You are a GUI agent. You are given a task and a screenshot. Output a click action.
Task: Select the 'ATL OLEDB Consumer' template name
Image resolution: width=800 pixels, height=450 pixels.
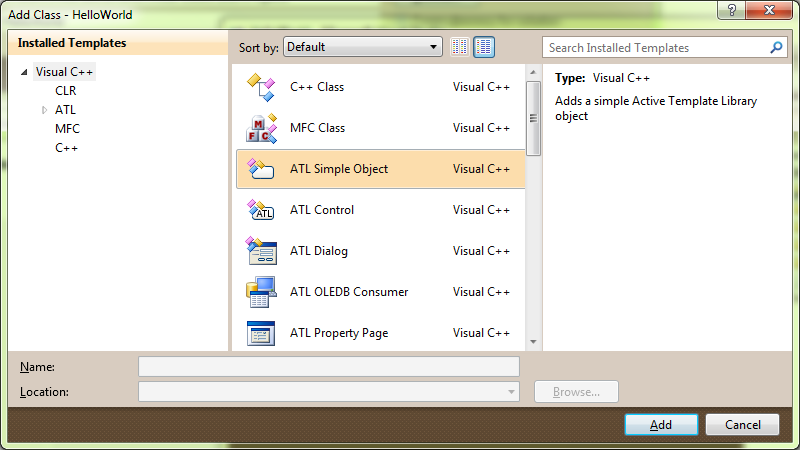pos(349,292)
